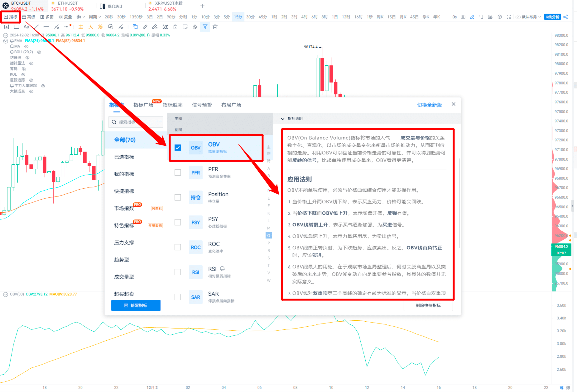Click the orange 主 marker icon
577x392 pixels.
pos(81,27)
